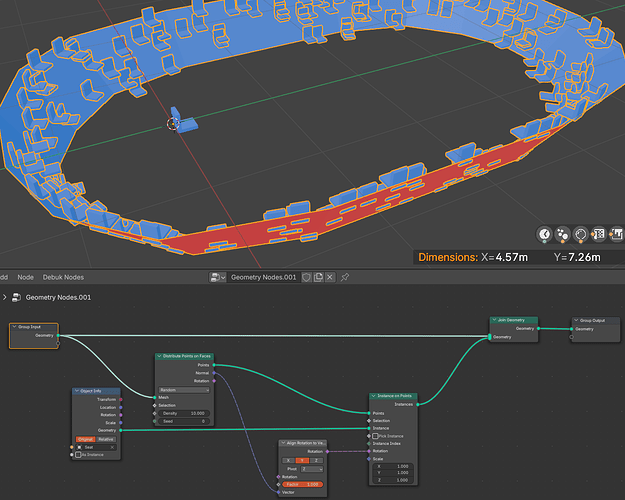
Task: Select Y axis in Align Rotation node
Action: click(303, 460)
